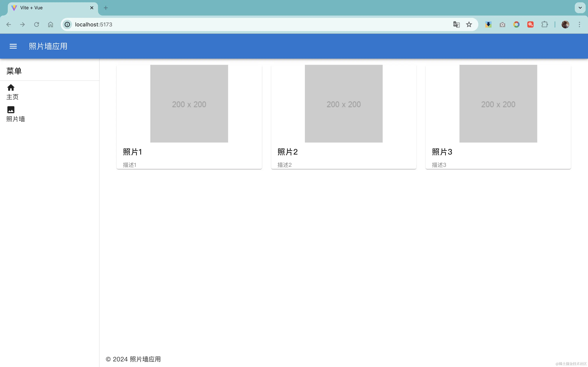
Task: Open a new browser tab
Action: [106, 8]
